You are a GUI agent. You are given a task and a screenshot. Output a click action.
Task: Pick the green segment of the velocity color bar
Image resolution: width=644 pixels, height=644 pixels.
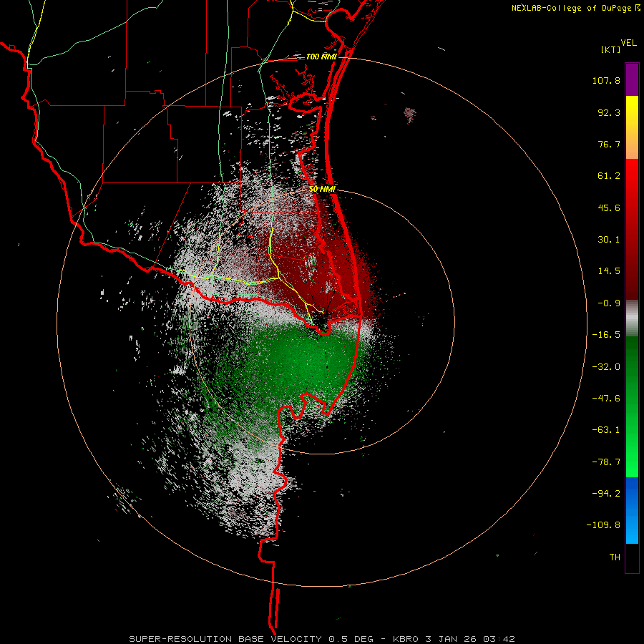632,406
